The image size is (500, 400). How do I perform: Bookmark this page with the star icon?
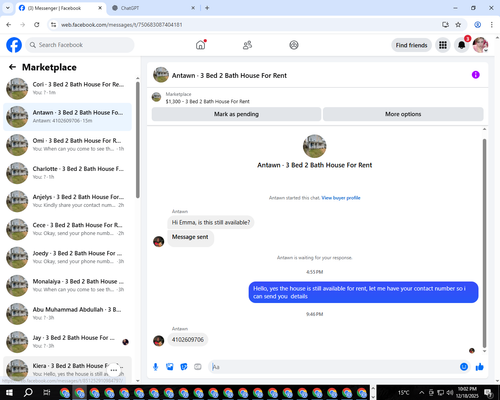(458, 25)
